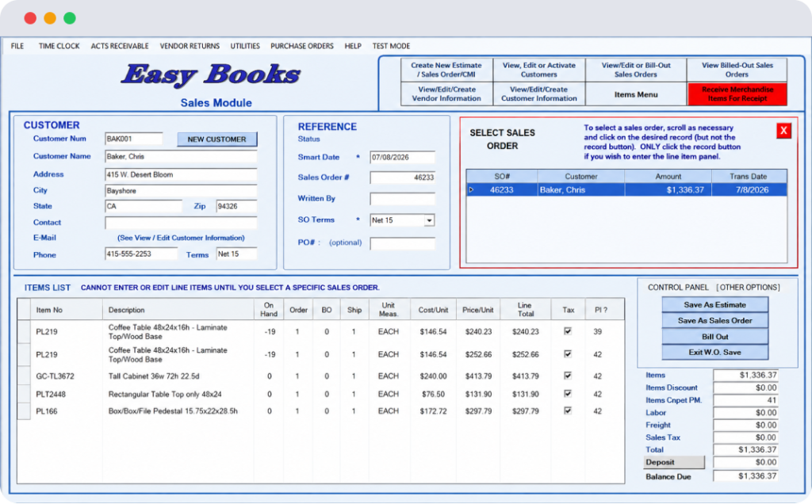Click record selector arrow for SO# 46233
Screen dimensions: 812x504
pos(471,190)
